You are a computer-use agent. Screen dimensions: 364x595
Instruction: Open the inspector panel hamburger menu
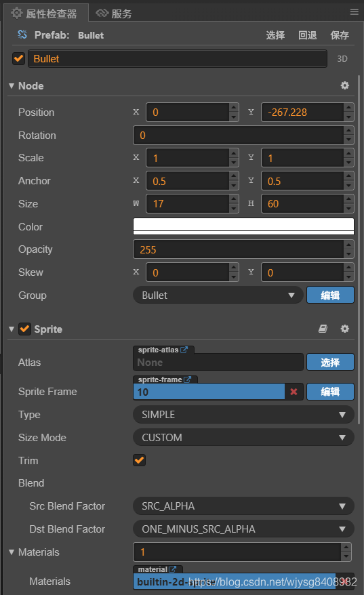click(x=354, y=12)
